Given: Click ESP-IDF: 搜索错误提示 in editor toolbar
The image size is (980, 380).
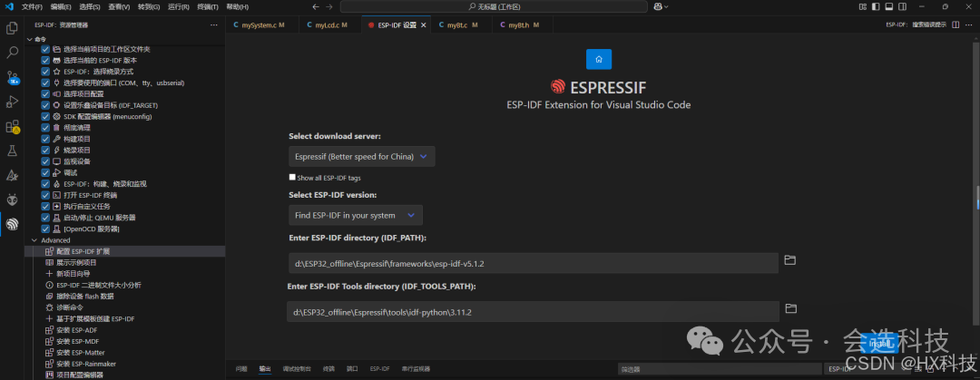Looking at the screenshot, I should pos(916,25).
